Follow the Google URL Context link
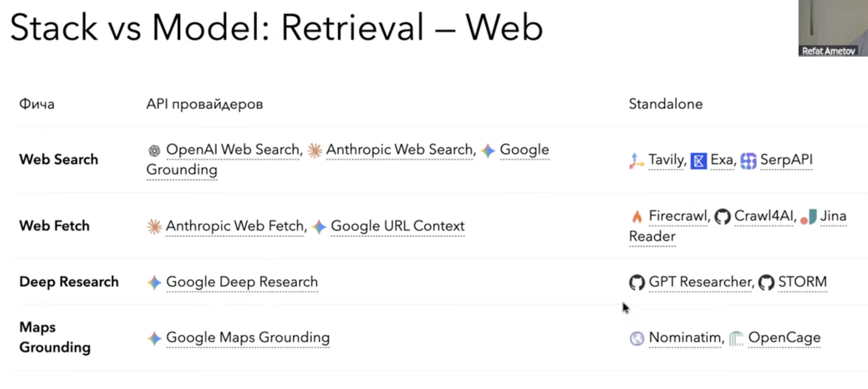 pos(398,226)
